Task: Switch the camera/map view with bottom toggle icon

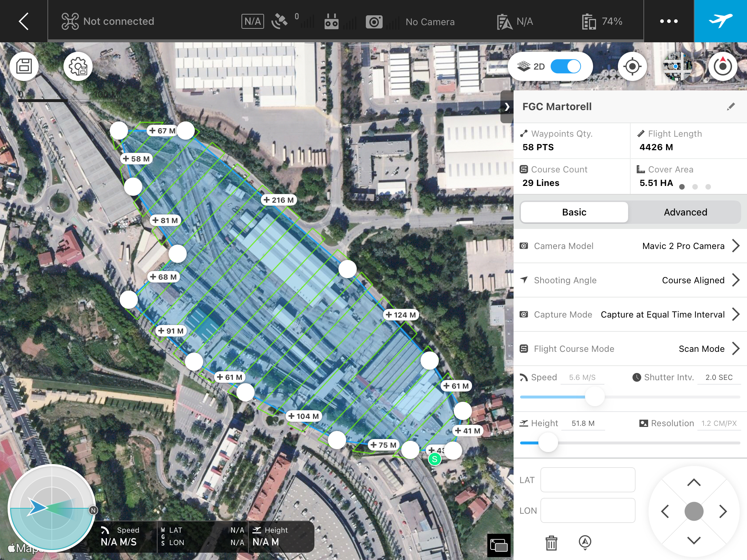Action: (499, 545)
